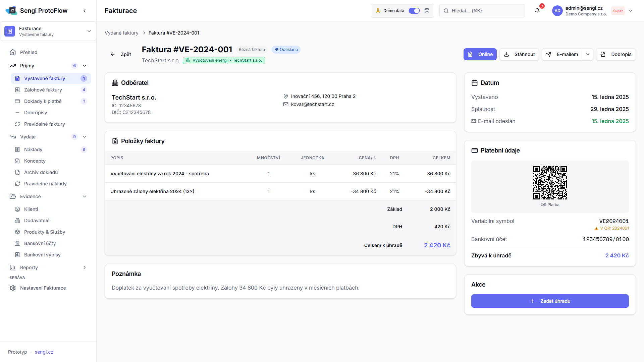The width and height of the screenshot is (644, 362).
Task: Open the E-mailem dropdown arrow
Action: click(x=588, y=54)
